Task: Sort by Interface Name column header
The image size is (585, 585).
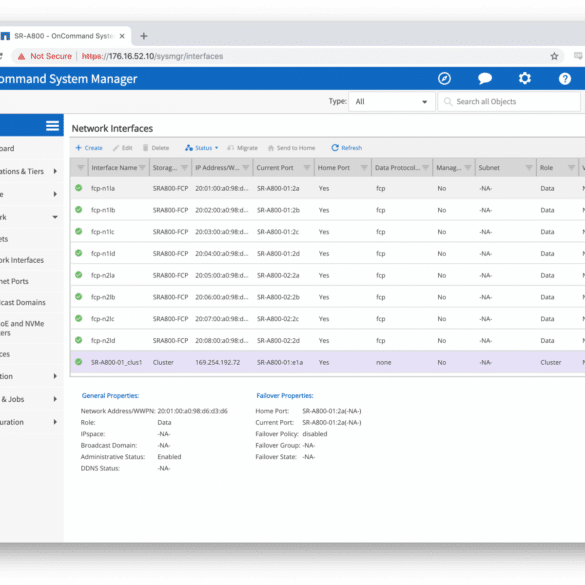Action: 114,168
